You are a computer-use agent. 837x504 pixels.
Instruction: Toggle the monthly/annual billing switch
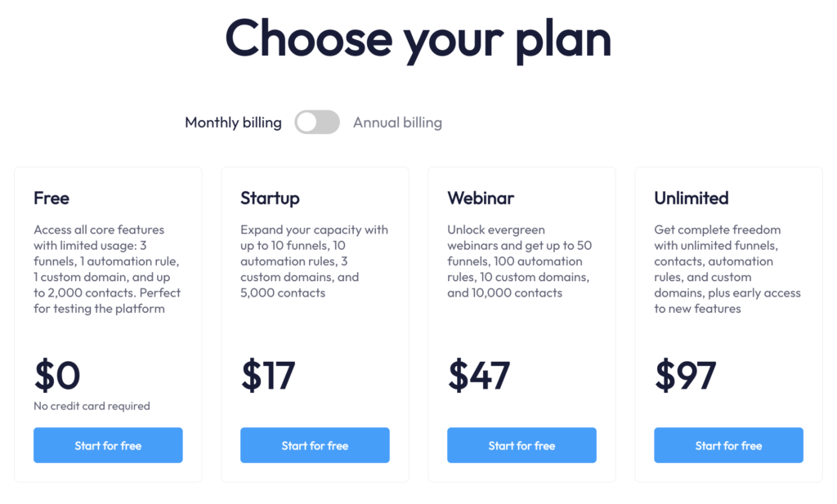(317, 123)
